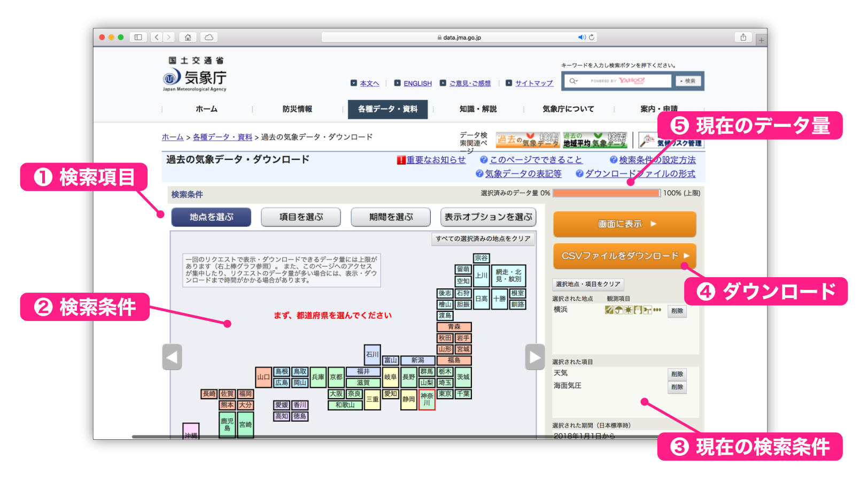Viewport: 868px width, 489px height.
Task: Open the Safari home page icon
Action: point(188,37)
